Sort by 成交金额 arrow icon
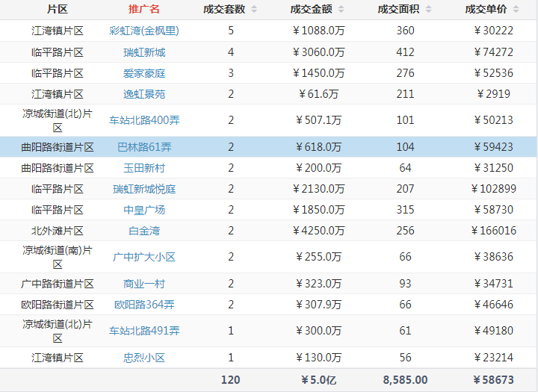The width and height of the screenshot is (538, 392). pos(341,9)
